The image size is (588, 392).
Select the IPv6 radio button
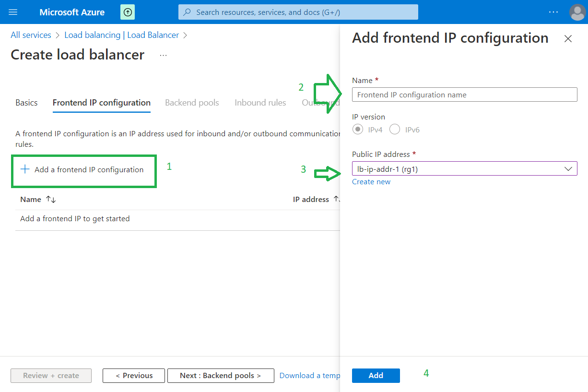[395, 130]
